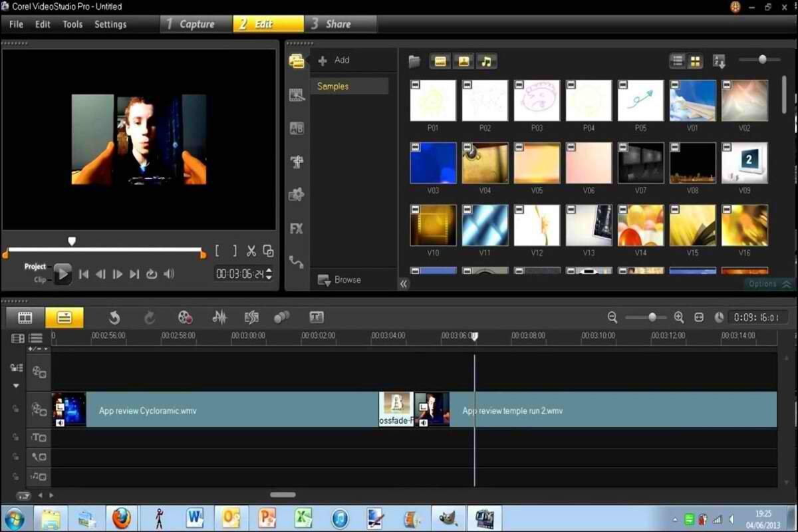Select the Crossfade transition on timeline
The width and height of the screenshot is (798, 532).
396,409
